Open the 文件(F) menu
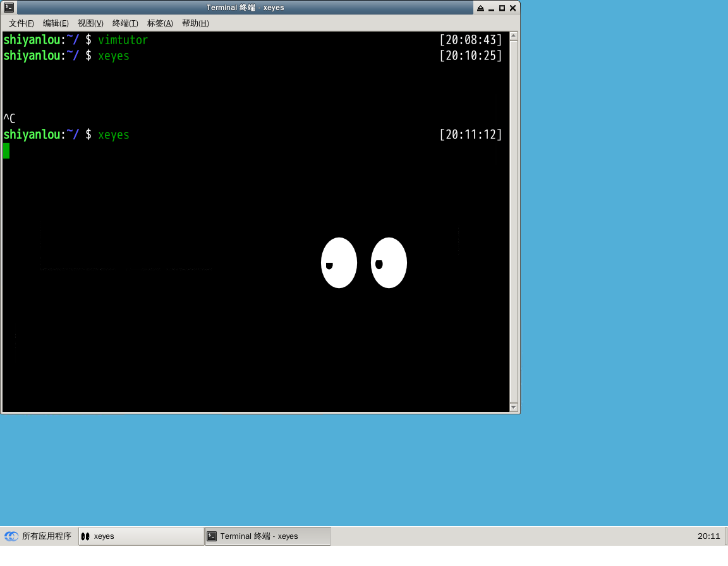Viewport: 728px width, 566px height. click(21, 23)
